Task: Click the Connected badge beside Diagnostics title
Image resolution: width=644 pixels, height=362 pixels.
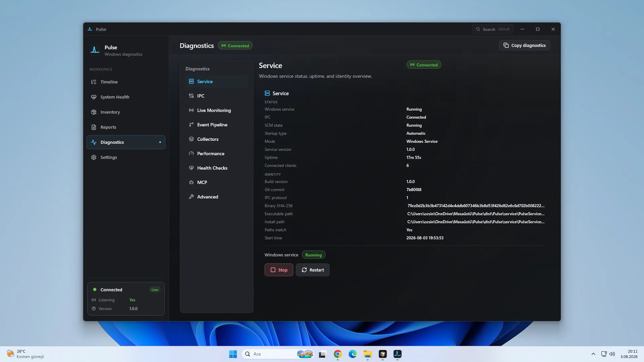Action: tap(235, 46)
